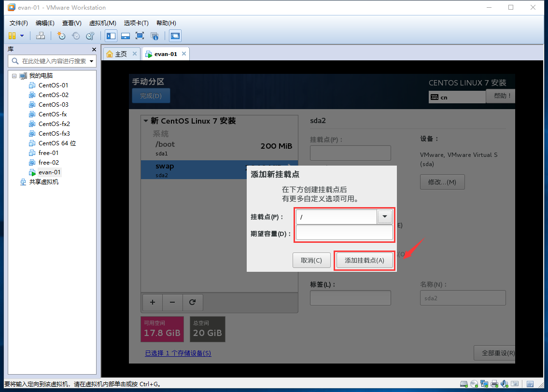Click the 期望容量(D) input field
The width and height of the screenshot is (548, 392).
point(344,232)
